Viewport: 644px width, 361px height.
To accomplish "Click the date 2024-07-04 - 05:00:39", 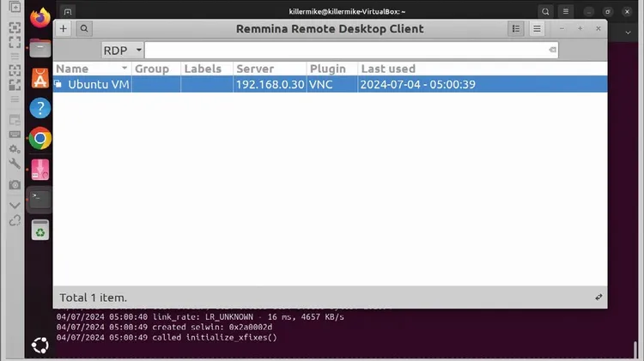I will [x=417, y=84].
